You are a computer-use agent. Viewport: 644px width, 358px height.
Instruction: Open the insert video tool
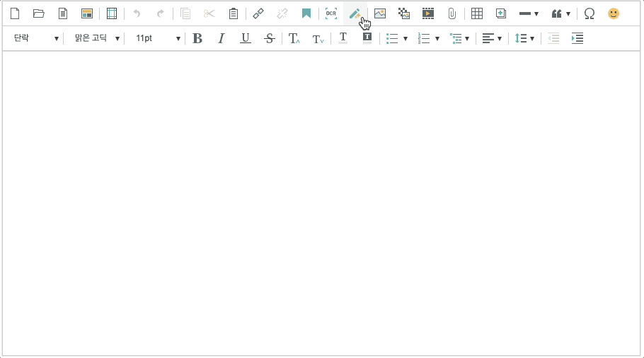[428, 13]
